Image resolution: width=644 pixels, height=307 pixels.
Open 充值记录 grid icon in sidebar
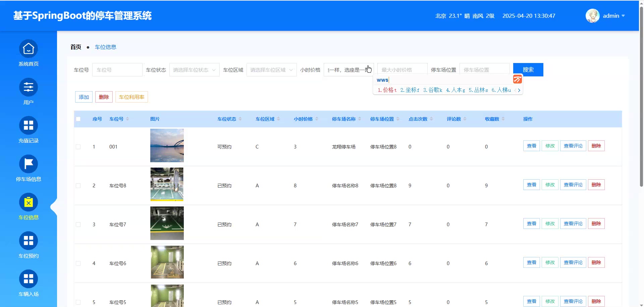[29, 126]
